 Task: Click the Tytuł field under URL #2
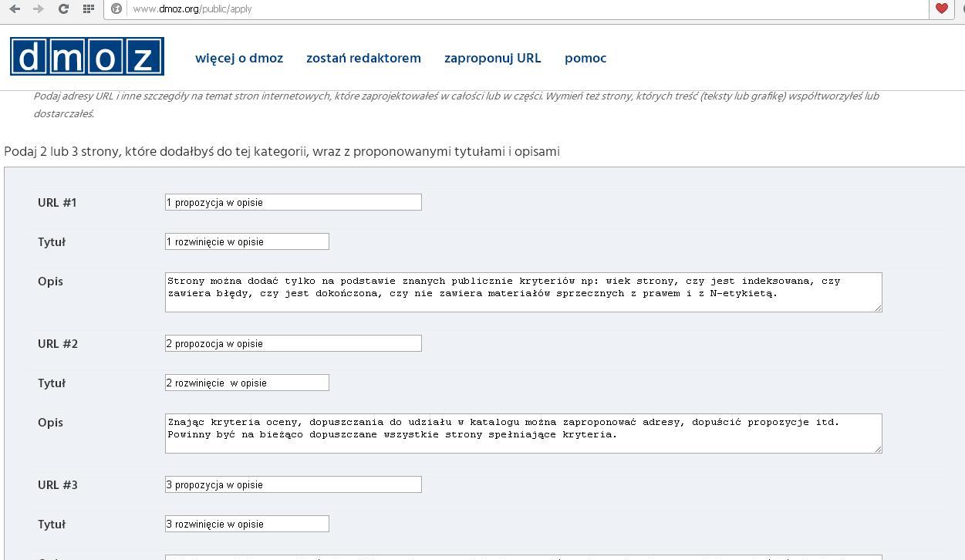pyautogui.click(x=247, y=383)
